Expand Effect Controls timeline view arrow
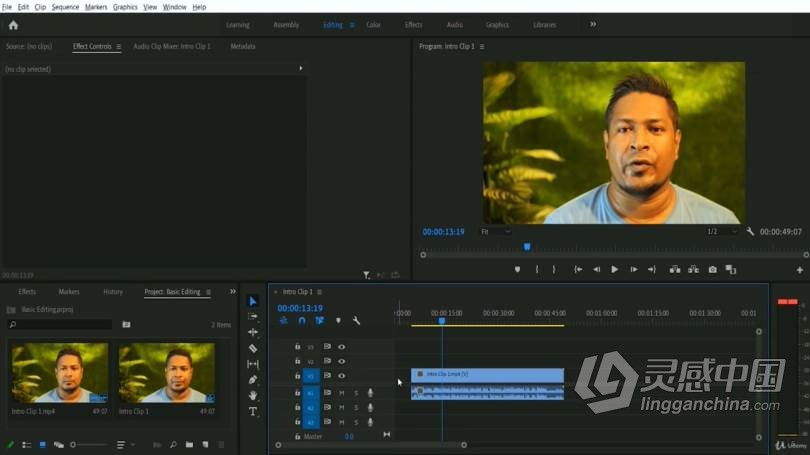The width and height of the screenshot is (810, 455). pyautogui.click(x=301, y=68)
